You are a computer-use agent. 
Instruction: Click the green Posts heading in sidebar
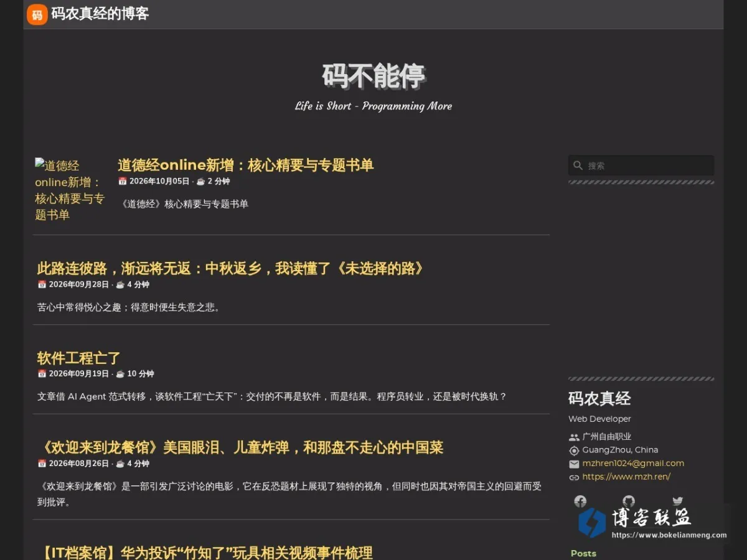click(x=583, y=553)
